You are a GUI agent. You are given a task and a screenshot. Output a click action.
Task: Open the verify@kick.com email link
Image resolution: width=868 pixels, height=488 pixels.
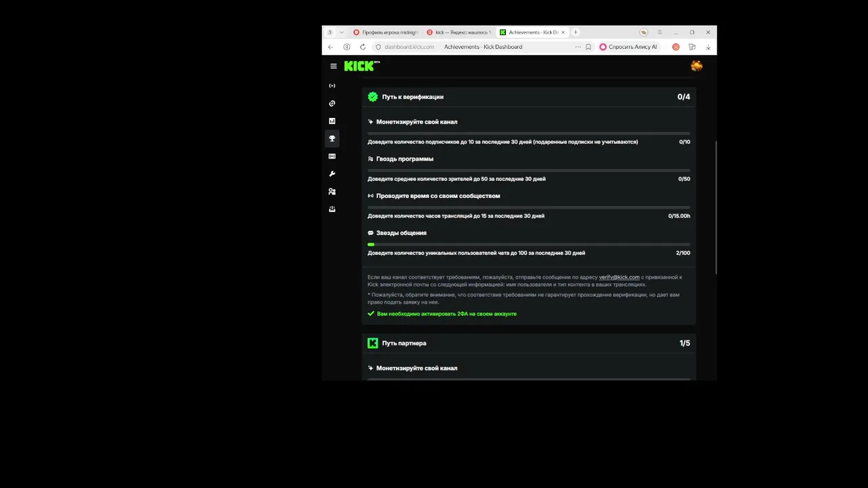tap(619, 277)
